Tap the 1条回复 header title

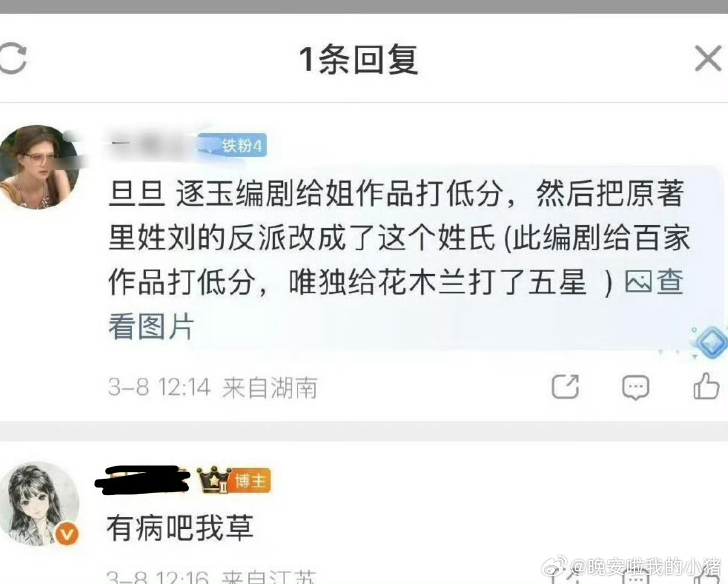(358, 59)
